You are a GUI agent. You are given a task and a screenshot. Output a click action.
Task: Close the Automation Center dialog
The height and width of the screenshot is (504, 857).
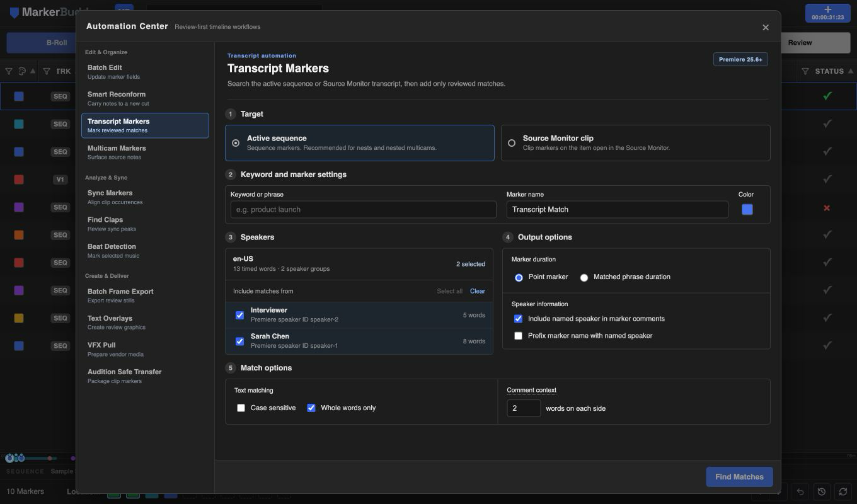pyautogui.click(x=766, y=27)
